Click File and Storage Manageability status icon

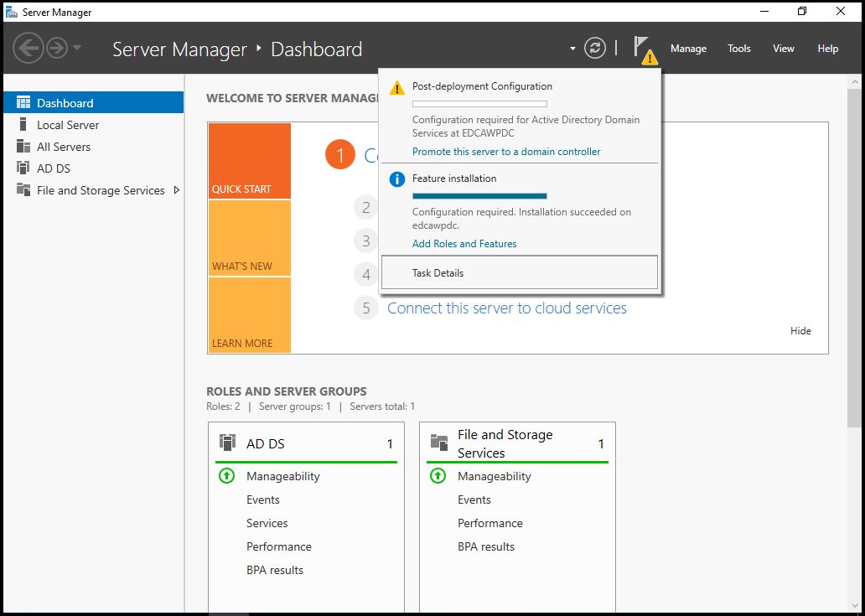point(438,476)
